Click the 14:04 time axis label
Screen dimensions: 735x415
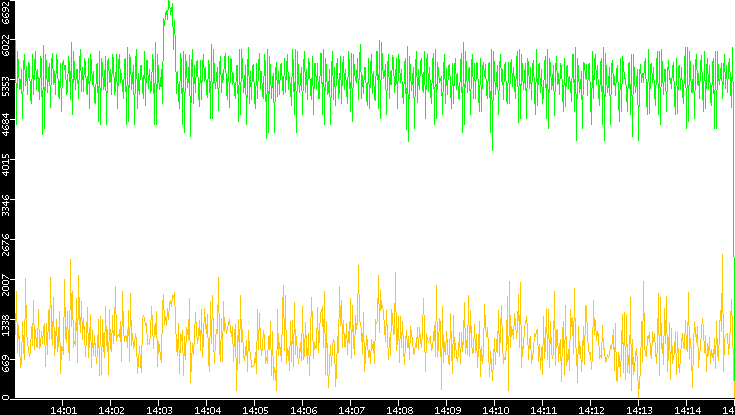(x=207, y=410)
